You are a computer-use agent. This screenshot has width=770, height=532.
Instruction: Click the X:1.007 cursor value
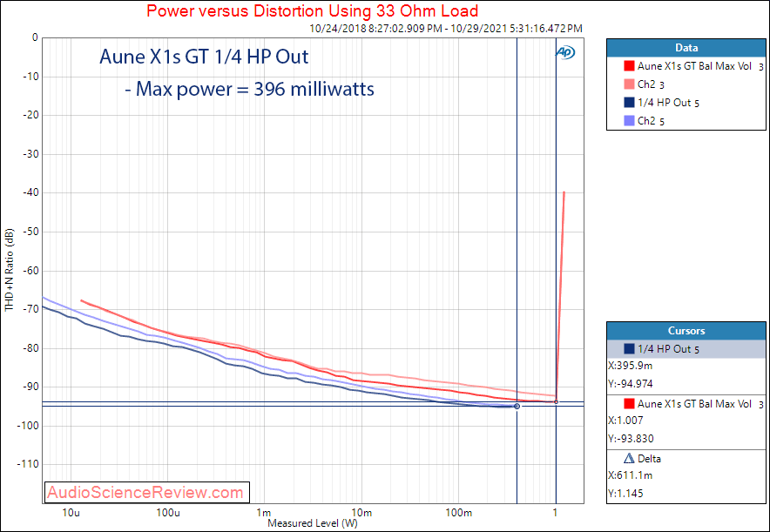pos(625,421)
